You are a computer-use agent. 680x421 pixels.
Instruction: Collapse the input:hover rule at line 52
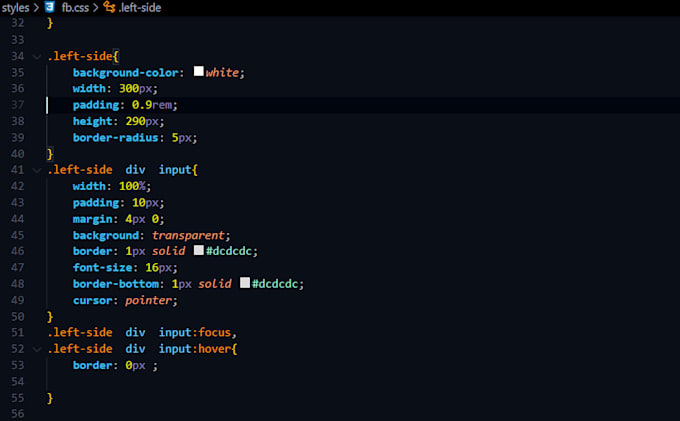(37, 349)
